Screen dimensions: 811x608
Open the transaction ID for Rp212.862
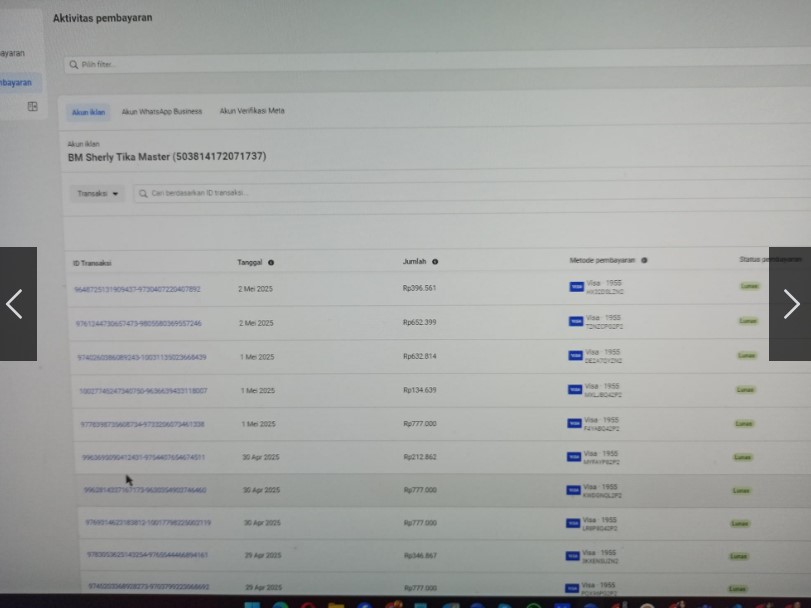tap(144, 458)
